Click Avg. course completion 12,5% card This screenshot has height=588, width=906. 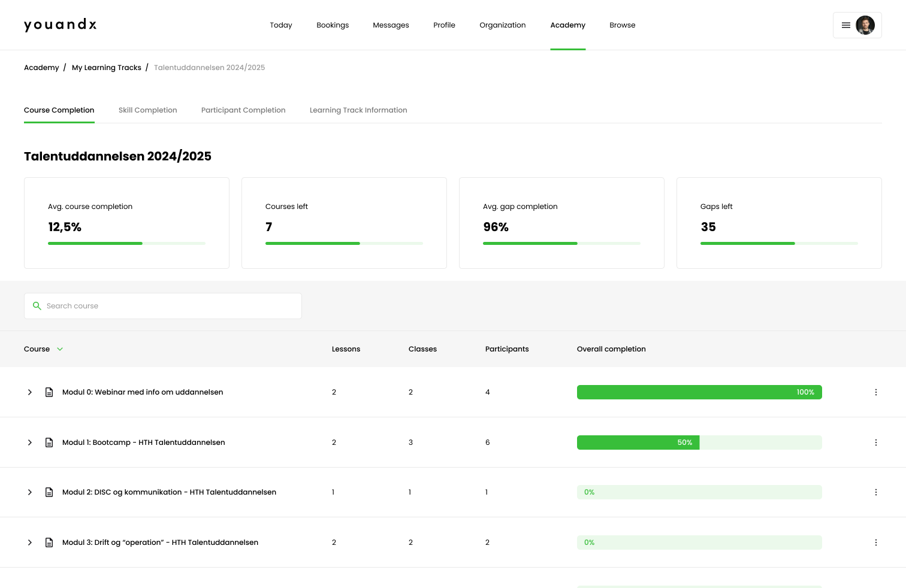click(126, 223)
